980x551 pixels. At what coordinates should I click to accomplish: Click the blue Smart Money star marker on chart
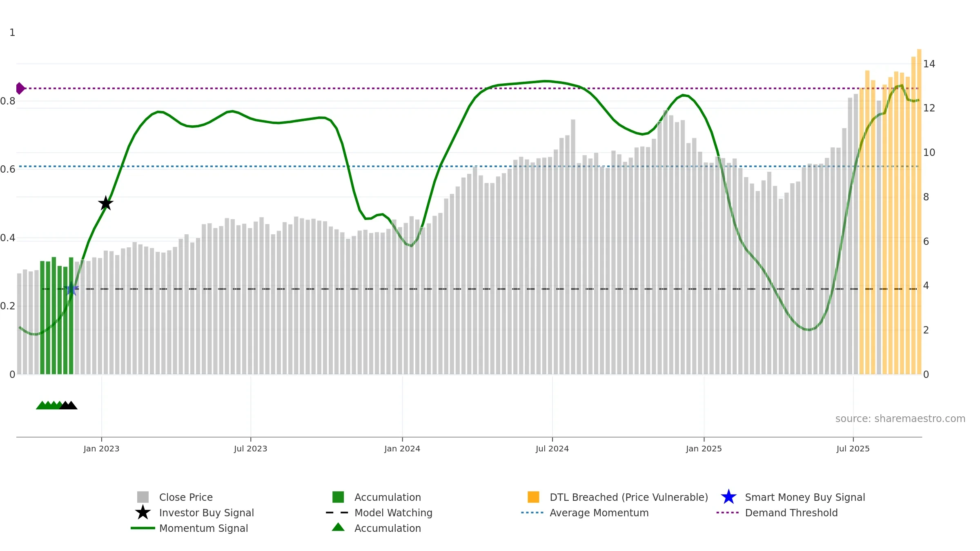point(71,289)
